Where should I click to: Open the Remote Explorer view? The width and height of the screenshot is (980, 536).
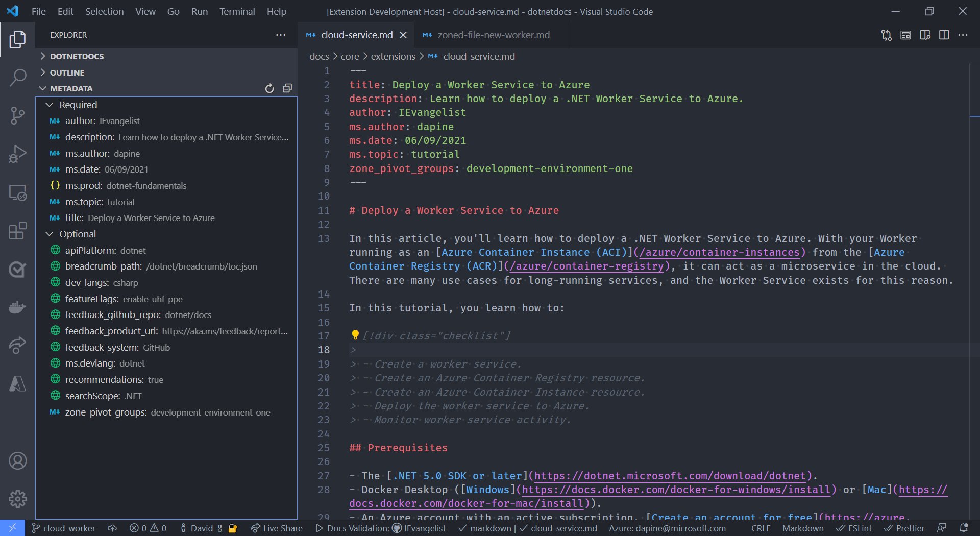point(17,192)
